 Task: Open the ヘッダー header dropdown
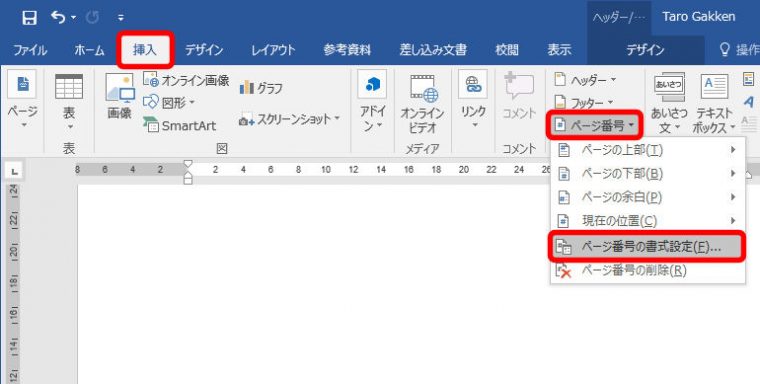585,80
